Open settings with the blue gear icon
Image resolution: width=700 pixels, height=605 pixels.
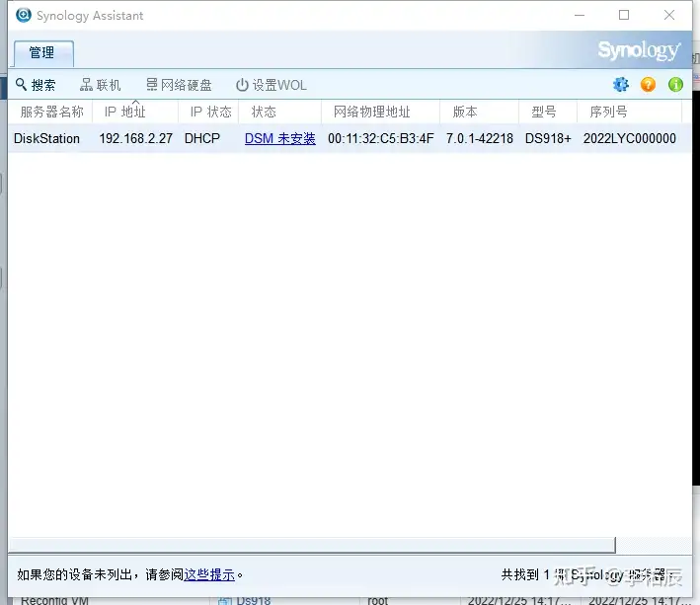coord(621,84)
